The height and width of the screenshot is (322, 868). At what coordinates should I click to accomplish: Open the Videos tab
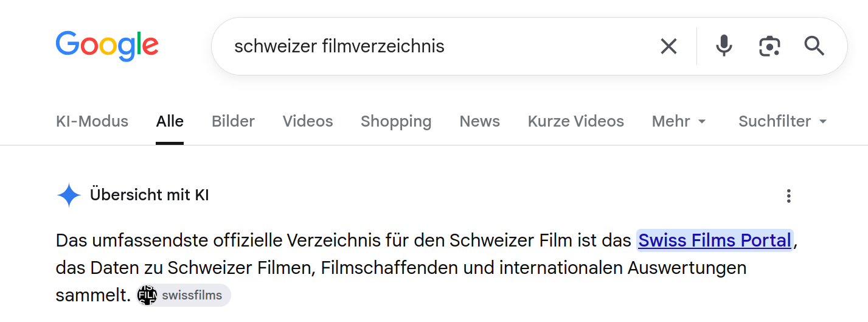coord(308,121)
